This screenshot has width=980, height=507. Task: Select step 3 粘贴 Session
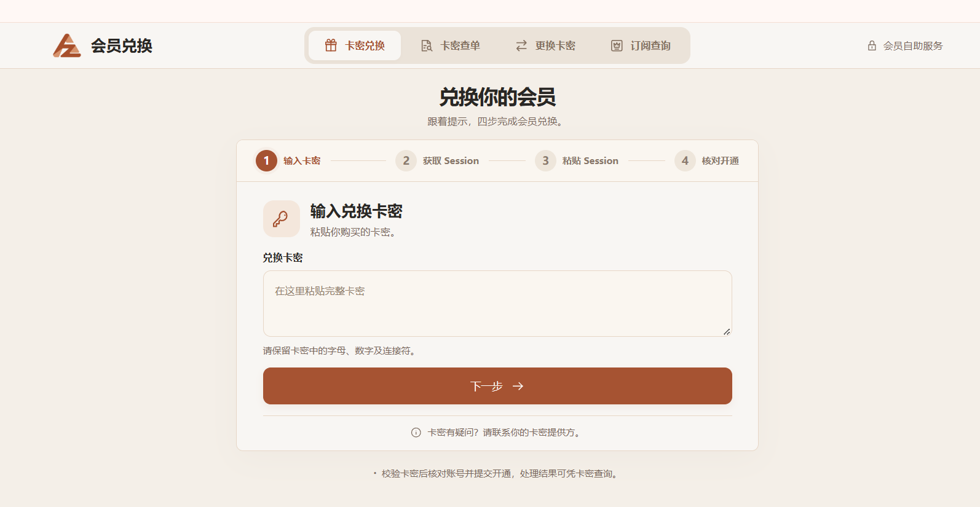coord(577,160)
